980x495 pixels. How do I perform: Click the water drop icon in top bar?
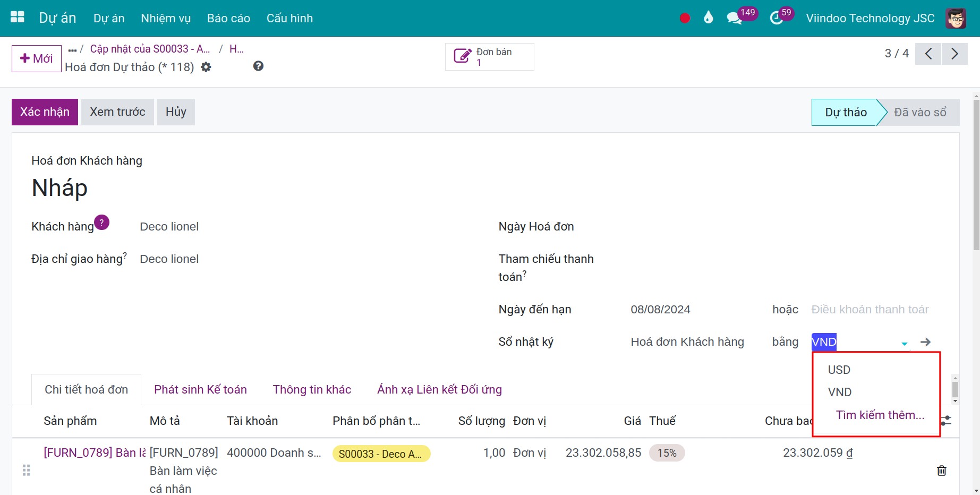[708, 18]
